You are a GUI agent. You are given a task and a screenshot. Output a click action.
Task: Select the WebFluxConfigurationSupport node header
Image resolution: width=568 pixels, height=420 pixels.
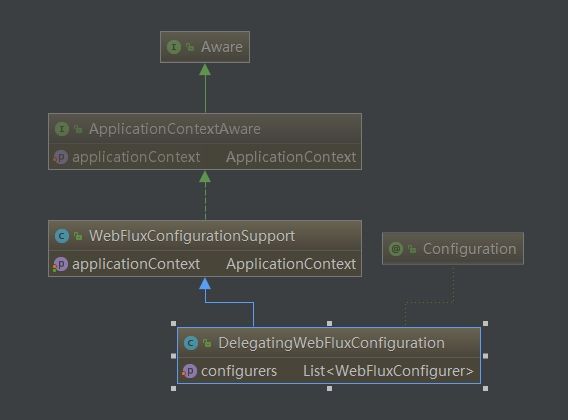(x=205, y=236)
